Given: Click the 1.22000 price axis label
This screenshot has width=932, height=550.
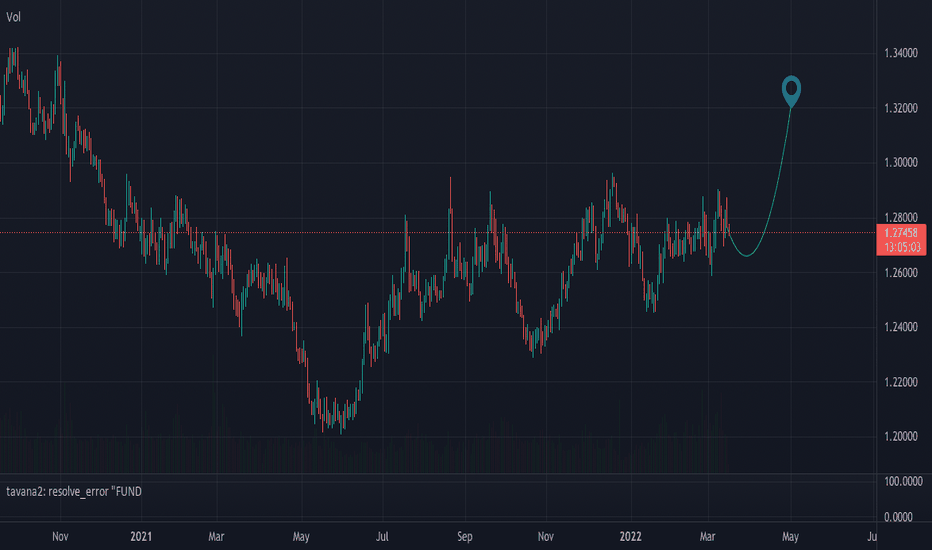Looking at the screenshot, I should [x=900, y=382].
